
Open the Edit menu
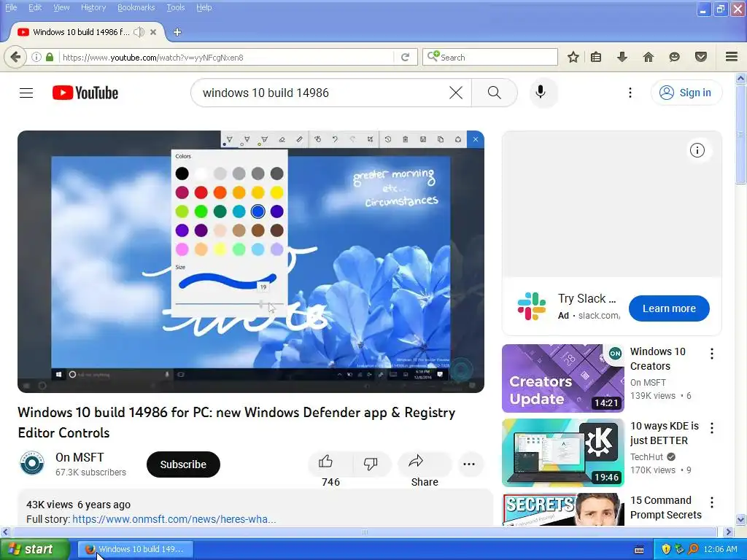[35, 7]
